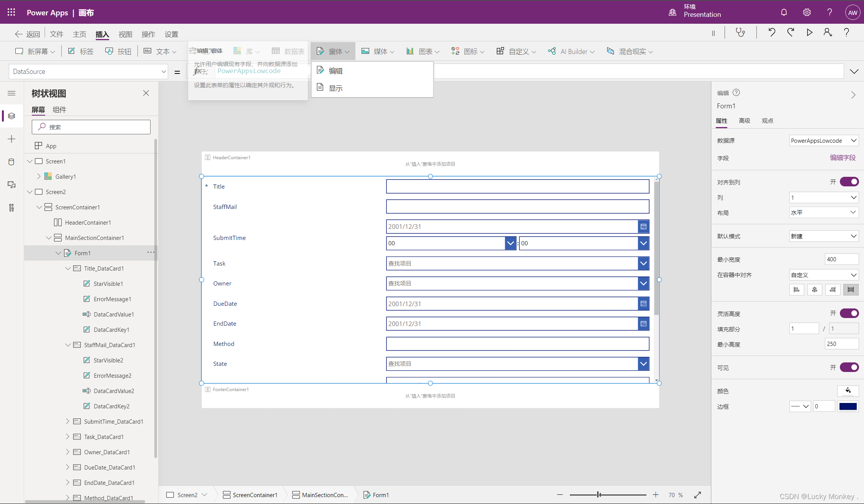
Task: Run the App checker stethoscope icon
Action: tap(741, 33)
